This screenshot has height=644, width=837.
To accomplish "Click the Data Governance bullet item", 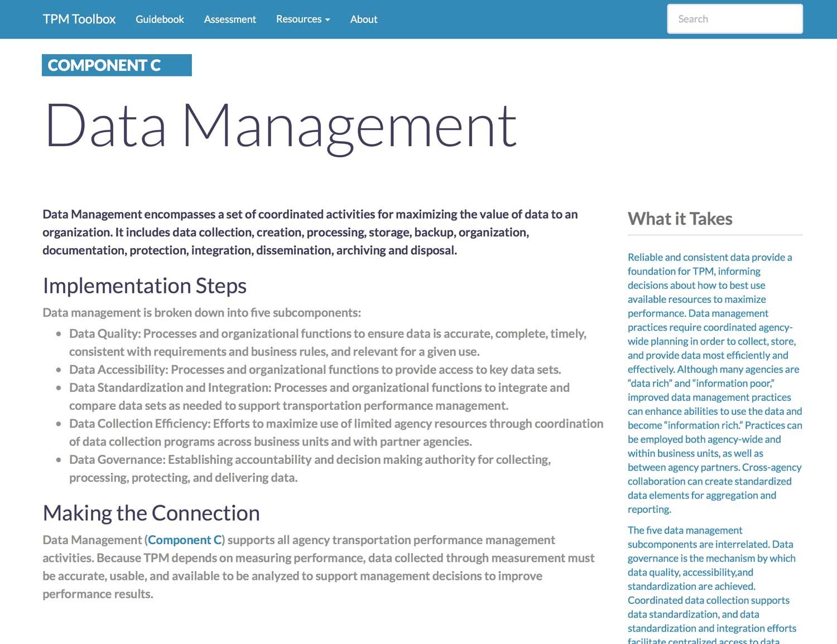I will point(310,468).
